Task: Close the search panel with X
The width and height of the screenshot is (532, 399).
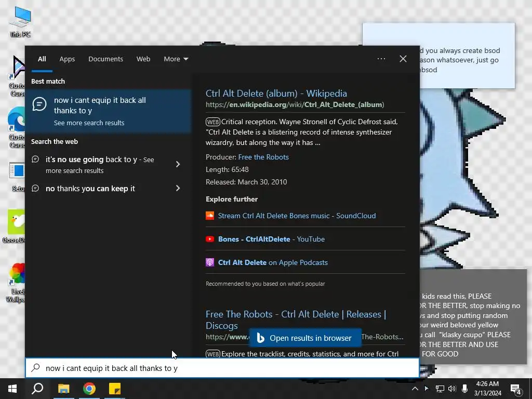Action: point(403,59)
